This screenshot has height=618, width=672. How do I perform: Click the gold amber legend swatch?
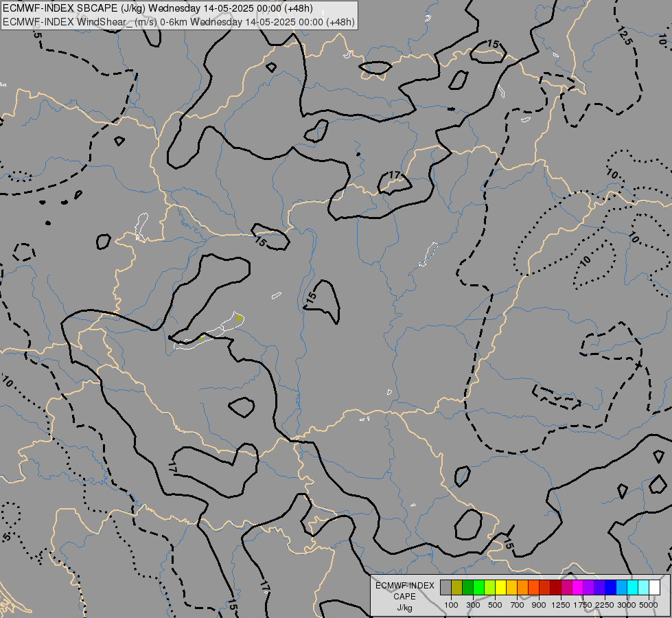click(511, 588)
